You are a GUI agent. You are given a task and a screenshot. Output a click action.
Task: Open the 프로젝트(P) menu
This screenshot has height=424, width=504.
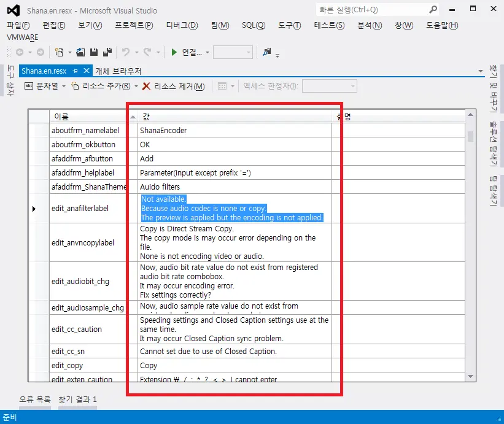[x=134, y=25]
